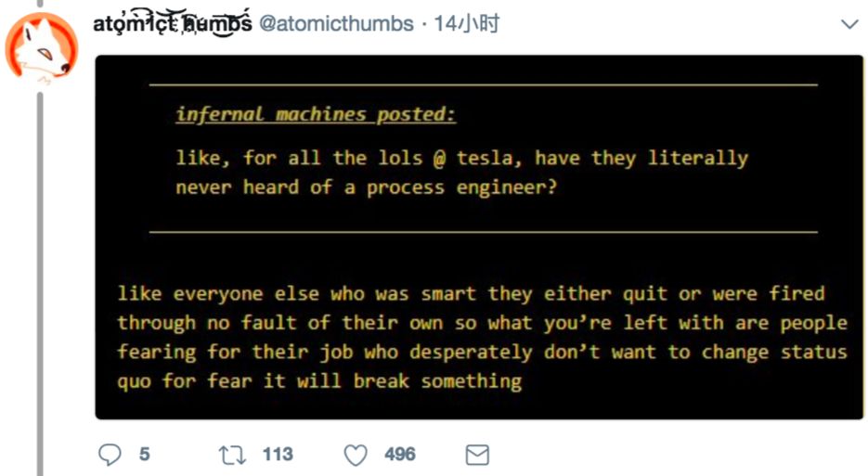868x476 pixels.
Task: Click the gray thread line below the avatar
Action: pyautogui.click(x=40, y=284)
